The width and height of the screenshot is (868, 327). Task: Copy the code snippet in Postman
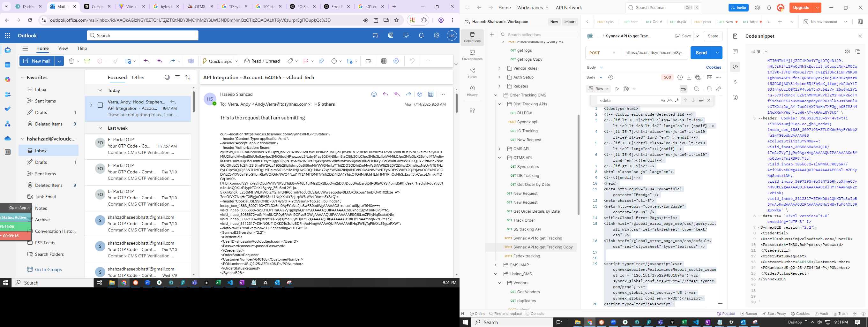click(858, 52)
